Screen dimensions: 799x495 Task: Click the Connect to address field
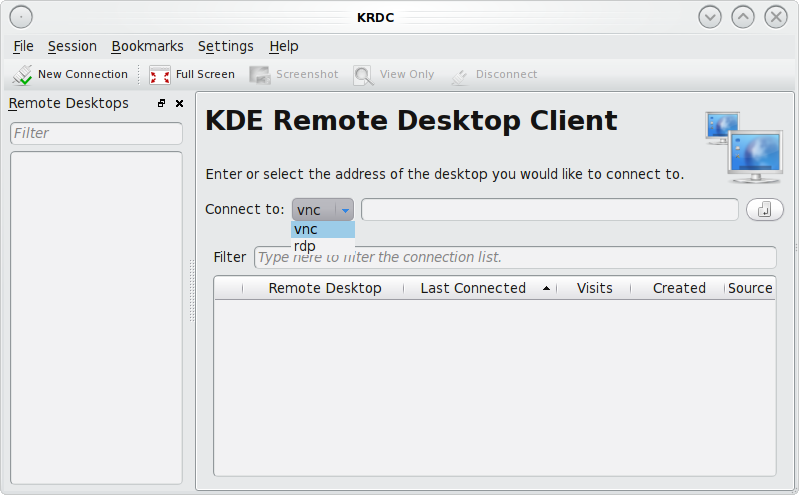pyautogui.click(x=550, y=210)
